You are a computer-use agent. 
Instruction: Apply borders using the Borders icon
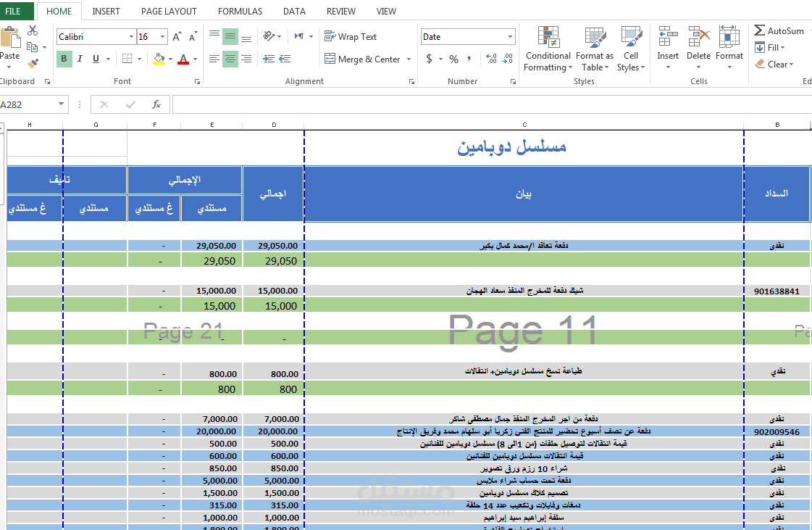click(127, 59)
